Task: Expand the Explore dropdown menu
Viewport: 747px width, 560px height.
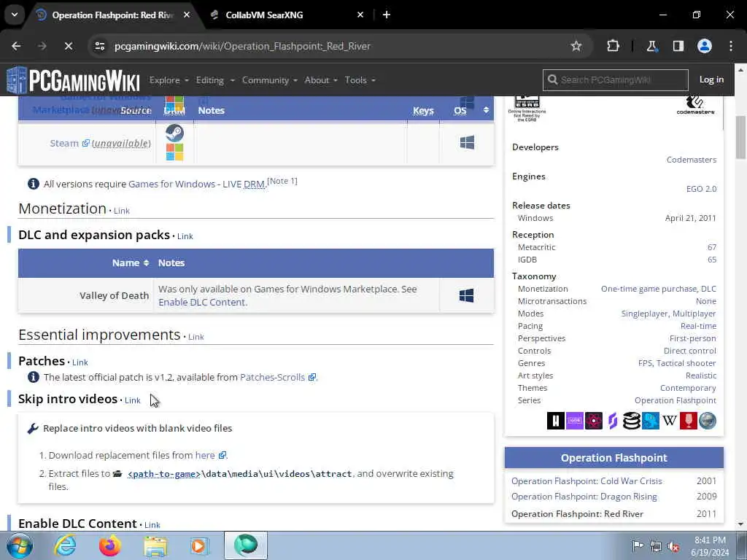Action: point(169,80)
